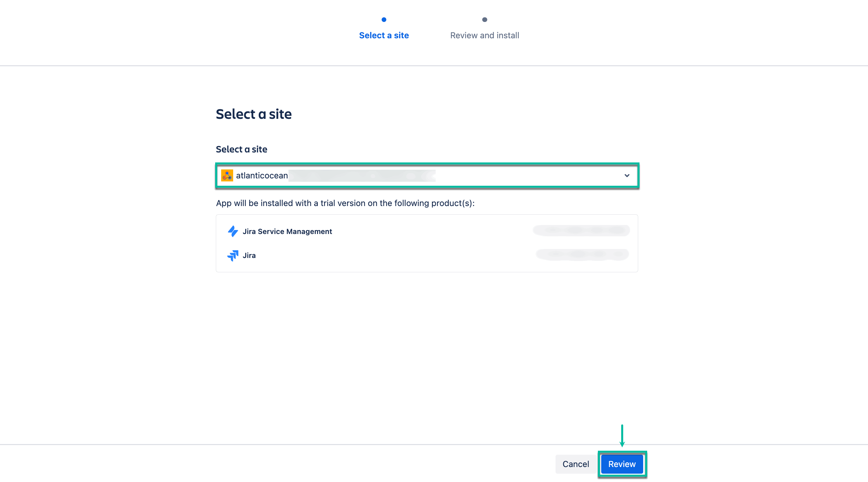Click the trial version notice text
Viewport: 868px width, 482px height.
[x=345, y=203]
